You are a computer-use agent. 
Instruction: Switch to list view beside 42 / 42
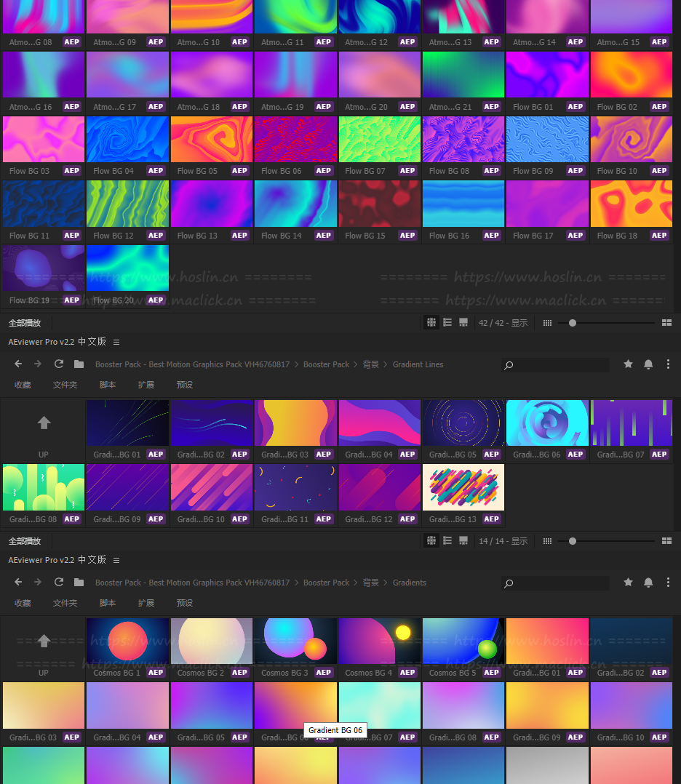[x=447, y=322]
